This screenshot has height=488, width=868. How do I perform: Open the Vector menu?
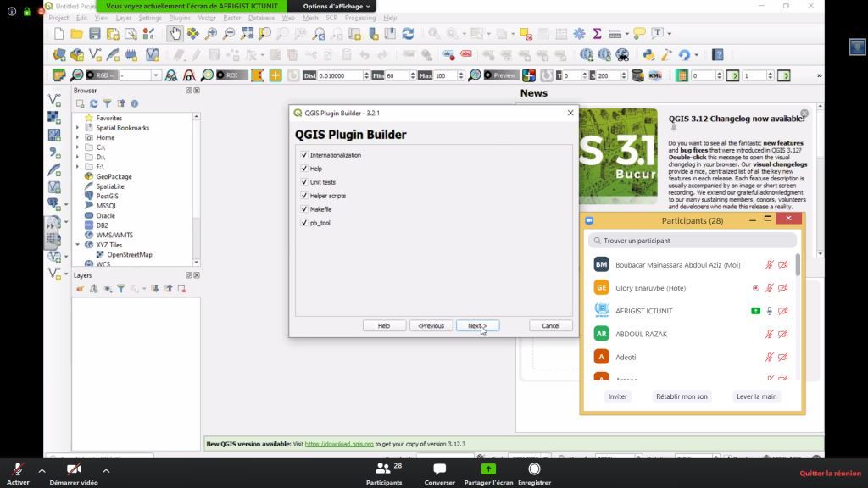coord(207,18)
